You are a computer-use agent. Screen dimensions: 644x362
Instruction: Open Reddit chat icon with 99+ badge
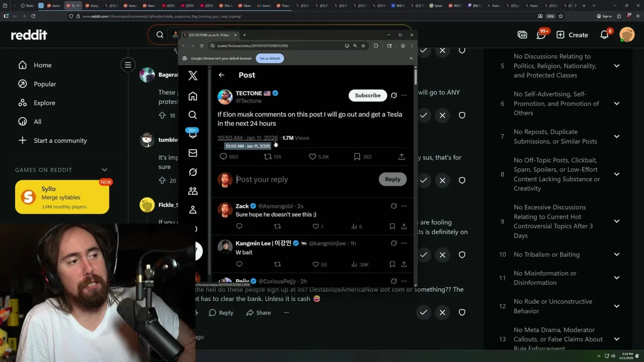[541, 34]
